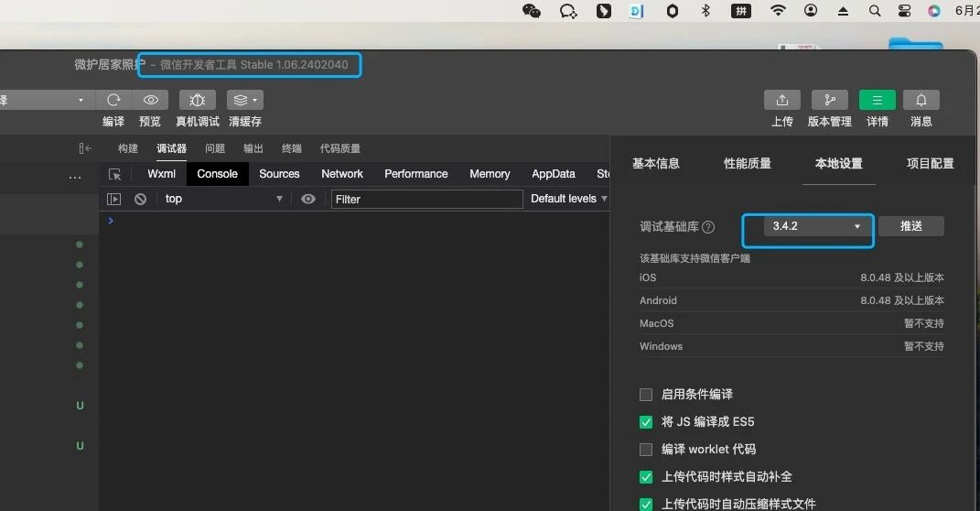Open the 输出 tab
Viewport: 980px width, 511px height.
253,148
